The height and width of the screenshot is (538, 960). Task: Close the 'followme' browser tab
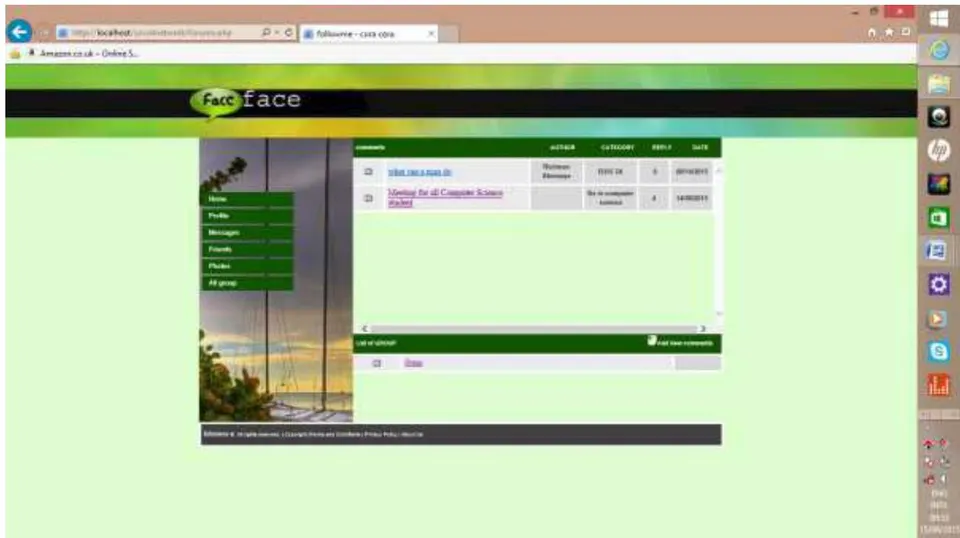tap(431, 34)
